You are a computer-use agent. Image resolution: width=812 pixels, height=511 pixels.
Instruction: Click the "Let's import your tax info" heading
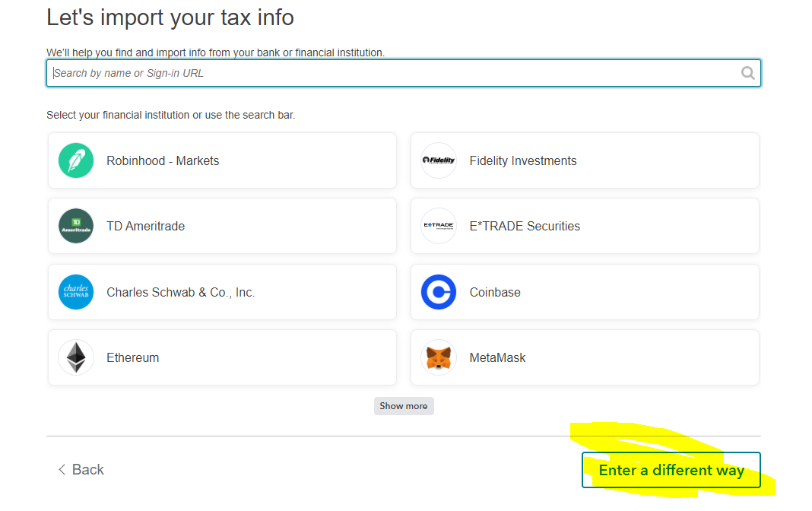170,17
